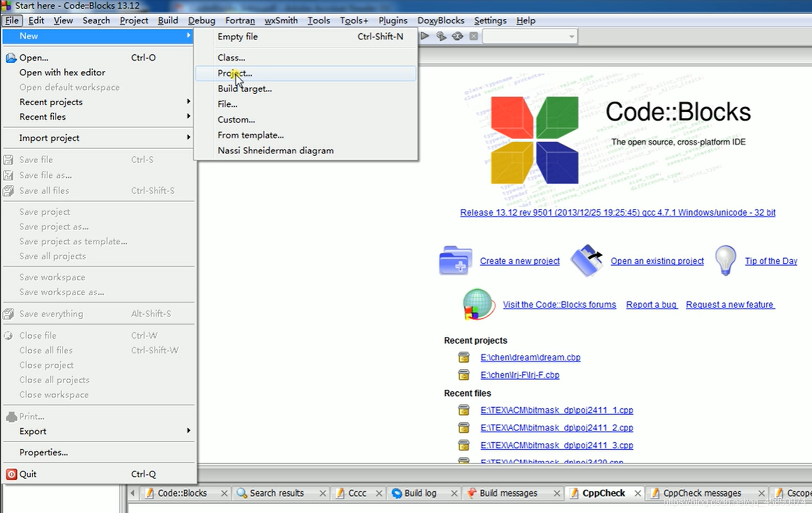Open the Edit menu
The width and height of the screenshot is (812, 513).
pos(36,20)
